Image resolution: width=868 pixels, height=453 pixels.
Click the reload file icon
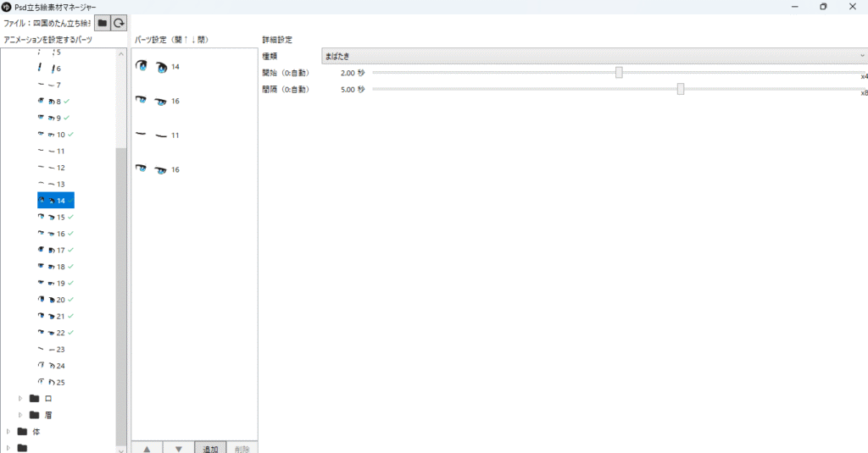click(x=120, y=23)
